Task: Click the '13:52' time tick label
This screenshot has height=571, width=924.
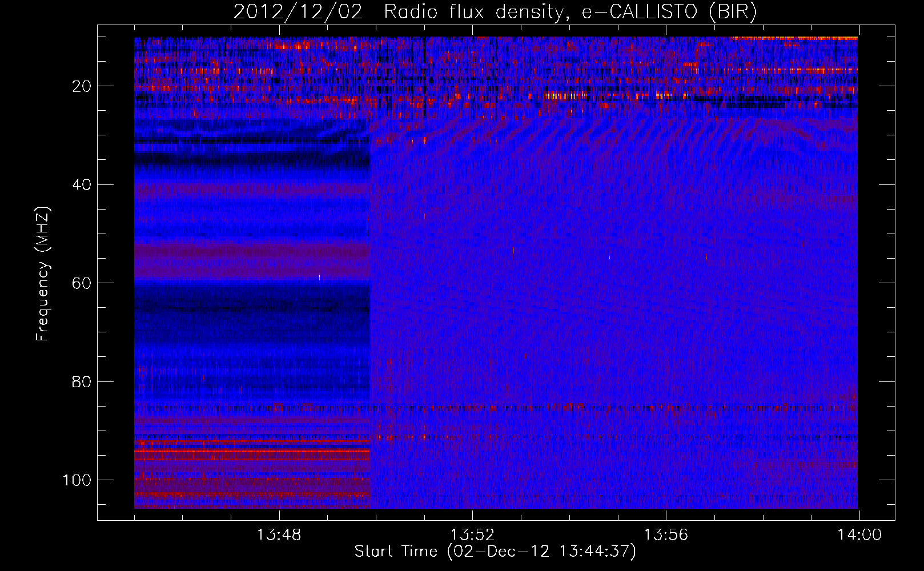Action: tap(472, 535)
